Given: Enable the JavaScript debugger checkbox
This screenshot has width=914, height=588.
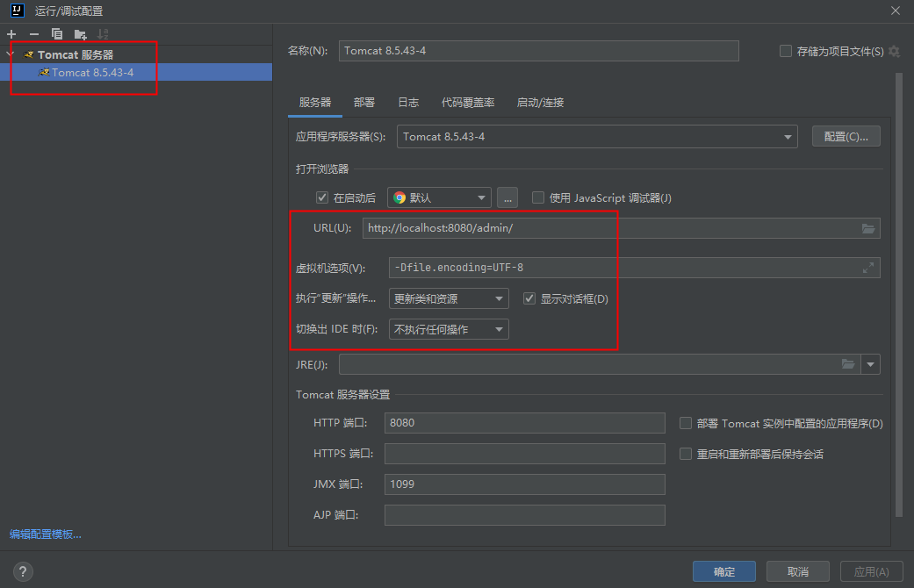Looking at the screenshot, I should (x=538, y=197).
